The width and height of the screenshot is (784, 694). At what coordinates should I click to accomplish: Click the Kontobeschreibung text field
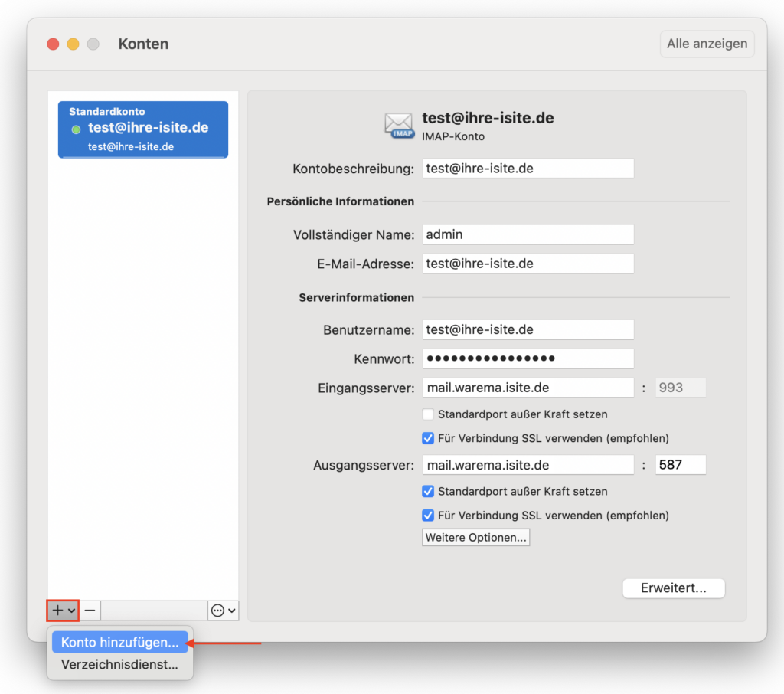(x=528, y=169)
